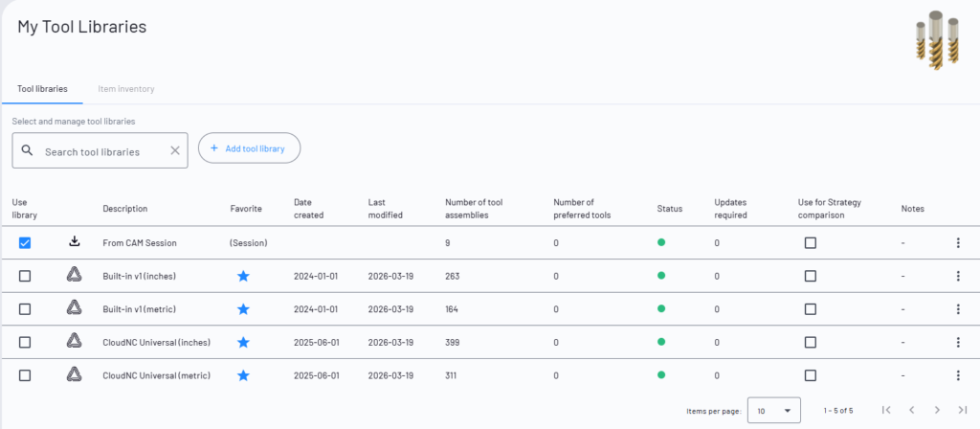Enable Strategy comparison for CloudNC Universal (inches)
980x429 pixels.
click(x=810, y=342)
